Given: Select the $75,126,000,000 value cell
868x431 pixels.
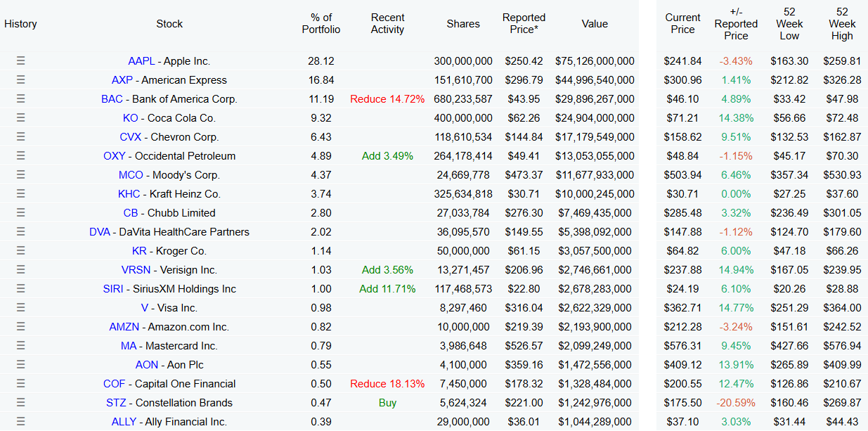Looking at the screenshot, I should [x=595, y=61].
